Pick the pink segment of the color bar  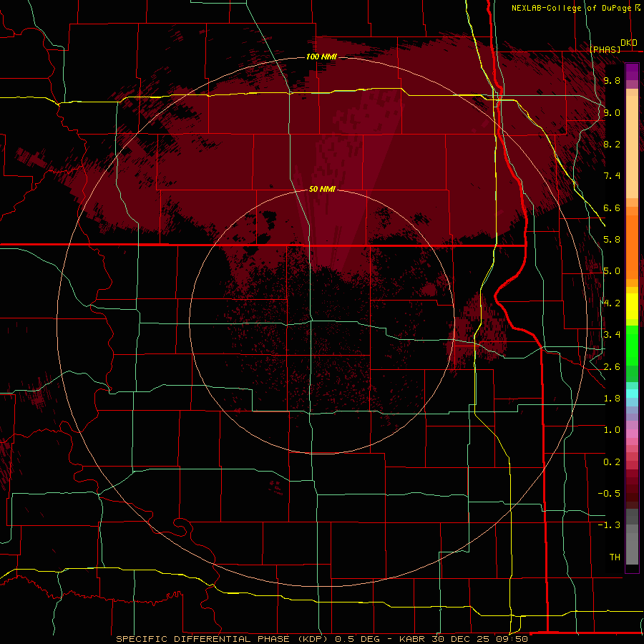click(632, 434)
